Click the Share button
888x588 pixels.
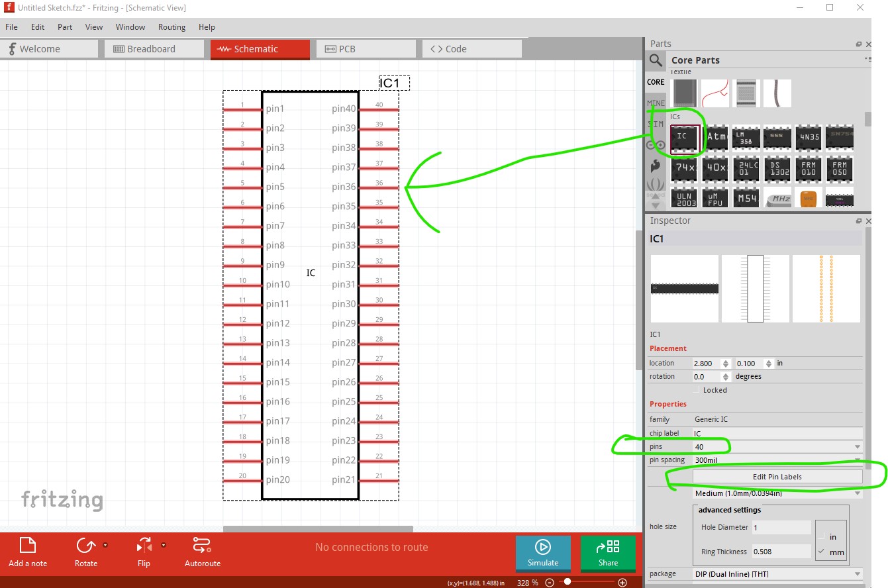coord(608,554)
